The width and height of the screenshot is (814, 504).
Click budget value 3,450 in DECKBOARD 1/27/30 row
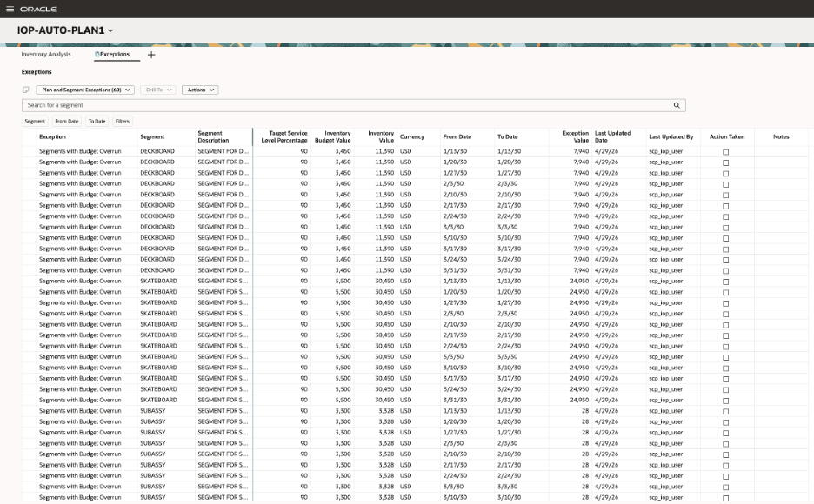343,173
